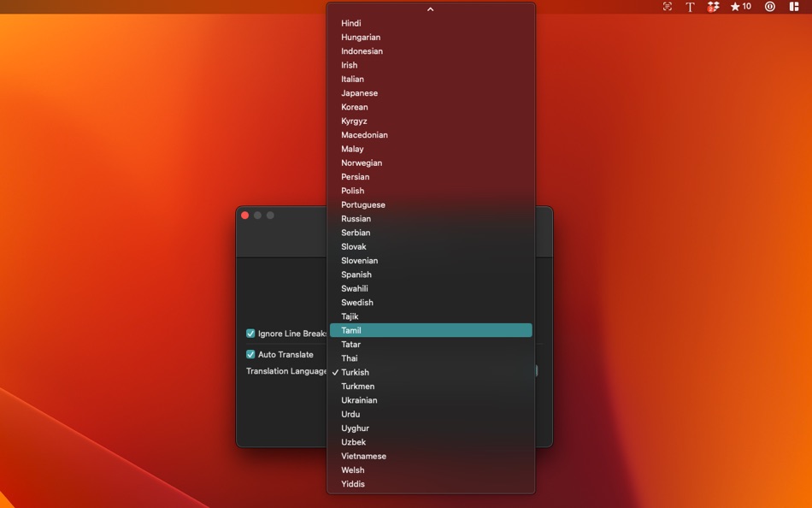Open the Dropbox menu bar icon
The width and height of the screenshot is (812, 508).
(x=713, y=7)
